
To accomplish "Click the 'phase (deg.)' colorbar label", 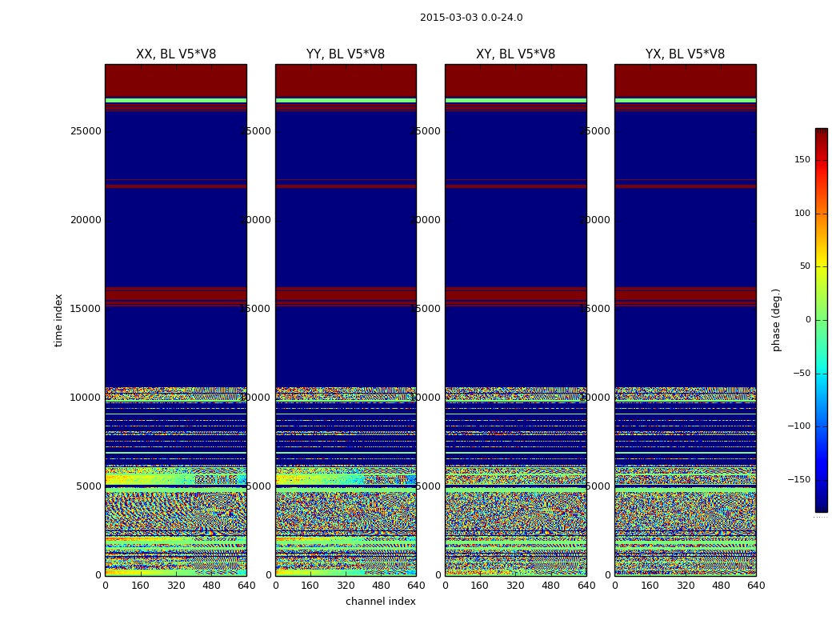I will coord(776,320).
